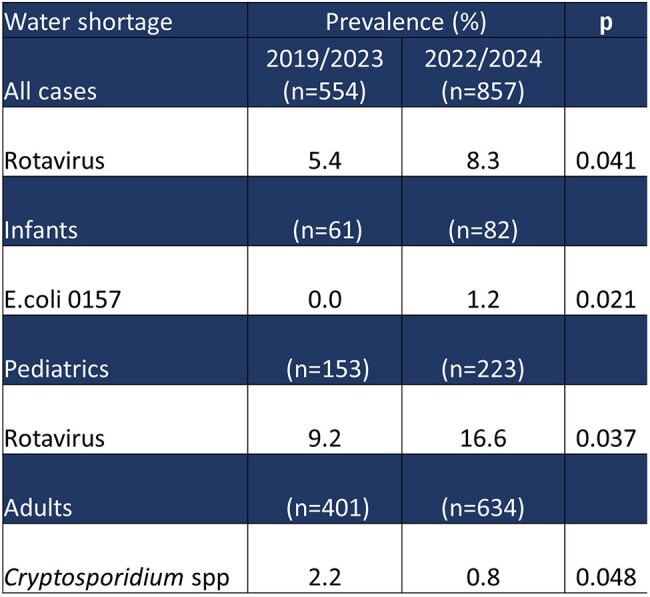This screenshot has height=597, width=650.
Task: Select the (n=61) infants cell
Action: coord(325,211)
